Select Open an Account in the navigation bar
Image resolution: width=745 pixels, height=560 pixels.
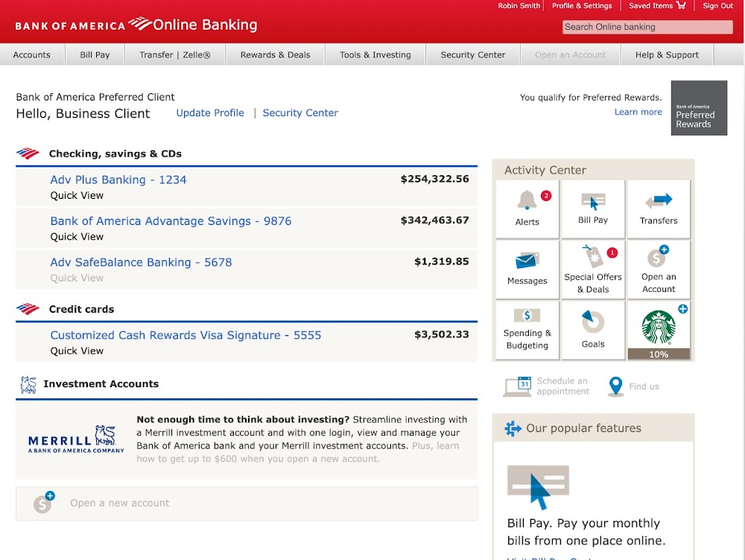(571, 54)
